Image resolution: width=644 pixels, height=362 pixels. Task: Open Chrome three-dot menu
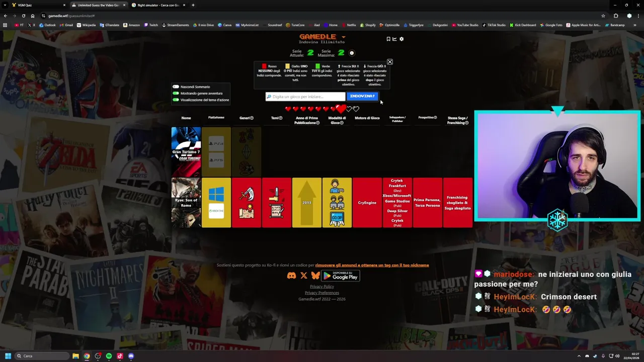pos(638,16)
